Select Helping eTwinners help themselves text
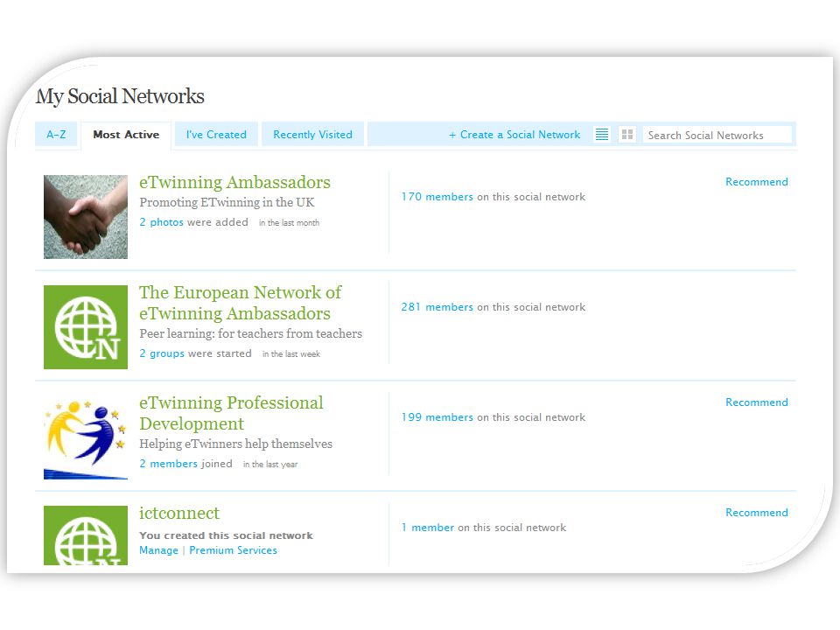840x630 pixels. click(235, 444)
